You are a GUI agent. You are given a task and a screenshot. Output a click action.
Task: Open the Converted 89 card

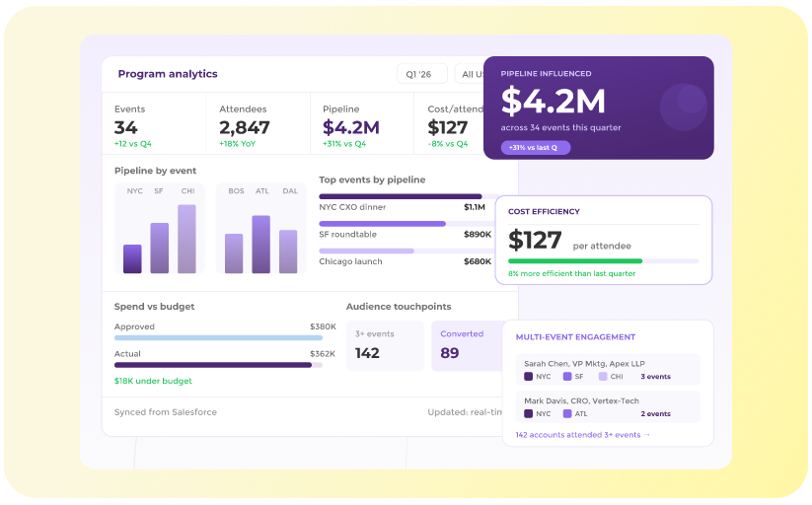point(467,346)
